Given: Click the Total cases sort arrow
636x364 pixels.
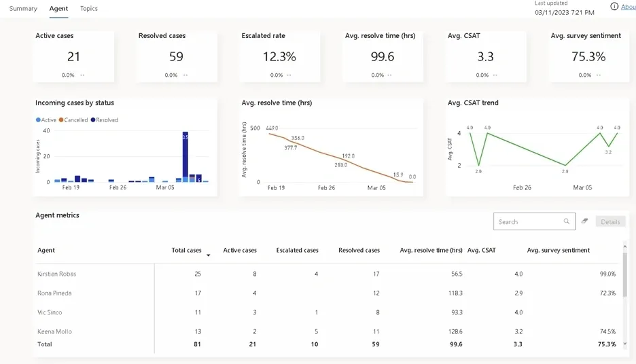Looking at the screenshot, I should [208, 255].
